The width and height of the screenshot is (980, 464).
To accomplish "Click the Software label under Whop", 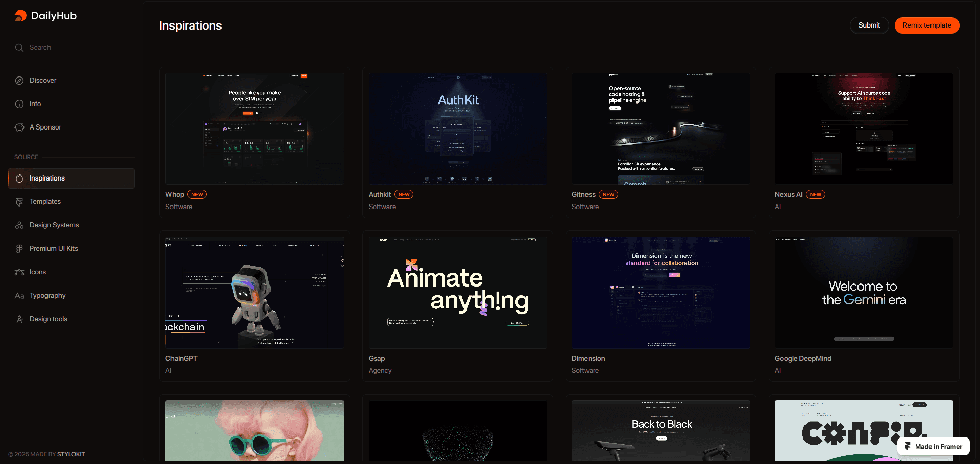I will coord(179,207).
